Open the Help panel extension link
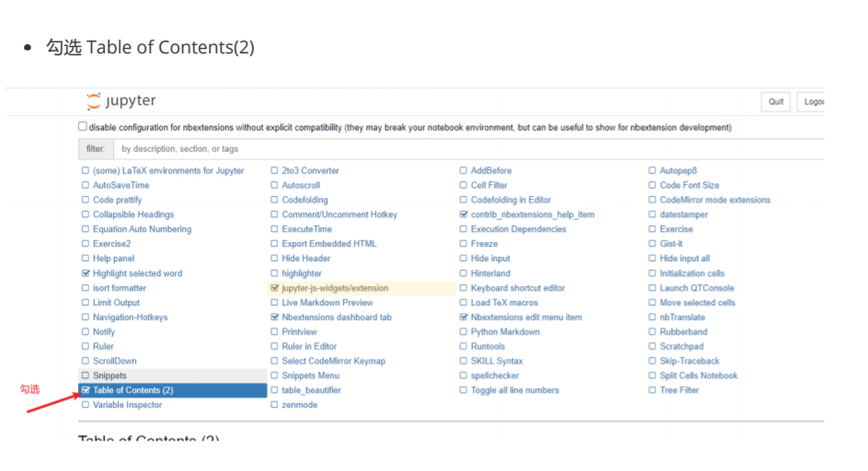868x471 pixels. coord(113,258)
